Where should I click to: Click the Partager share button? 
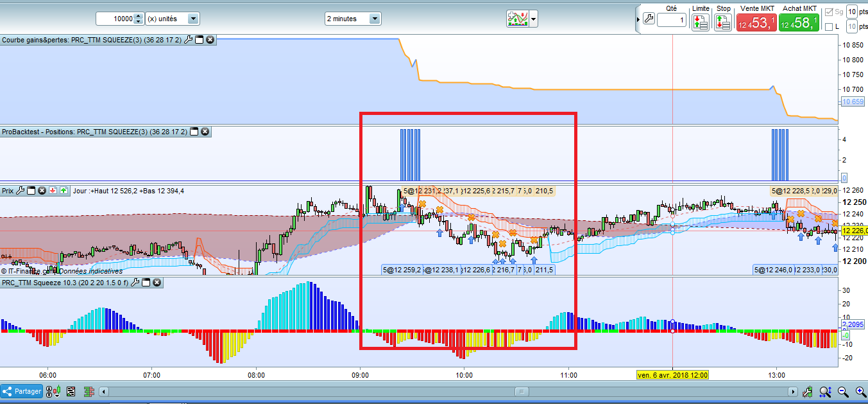pos(22,391)
